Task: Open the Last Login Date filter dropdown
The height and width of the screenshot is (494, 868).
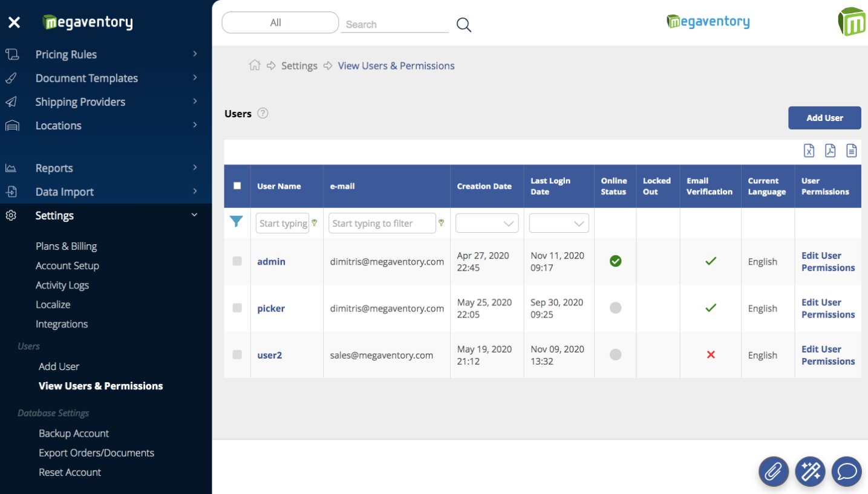Action: point(559,223)
